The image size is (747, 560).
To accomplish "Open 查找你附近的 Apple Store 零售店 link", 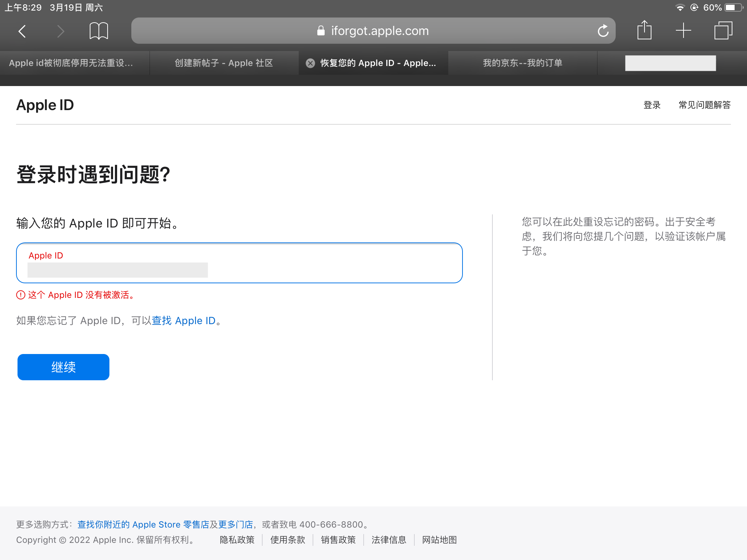I will [x=143, y=524].
